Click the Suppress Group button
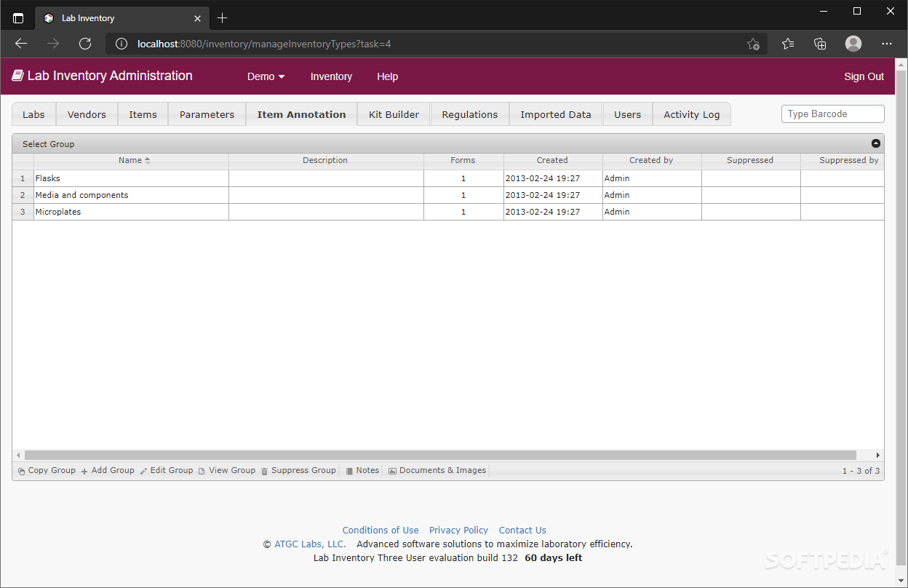This screenshot has height=588, width=908. click(x=298, y=470)
